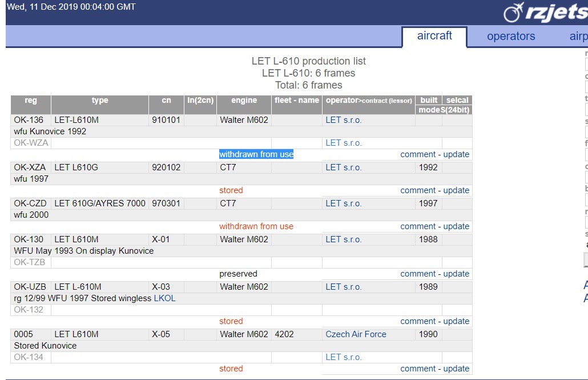Click comment link for the OK-CZD entry

click(418, 227)
